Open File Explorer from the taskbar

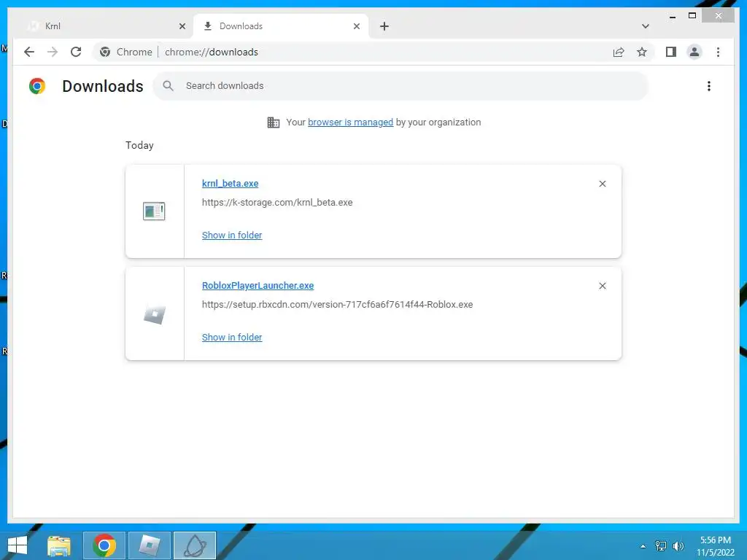(x=59, y=545)
